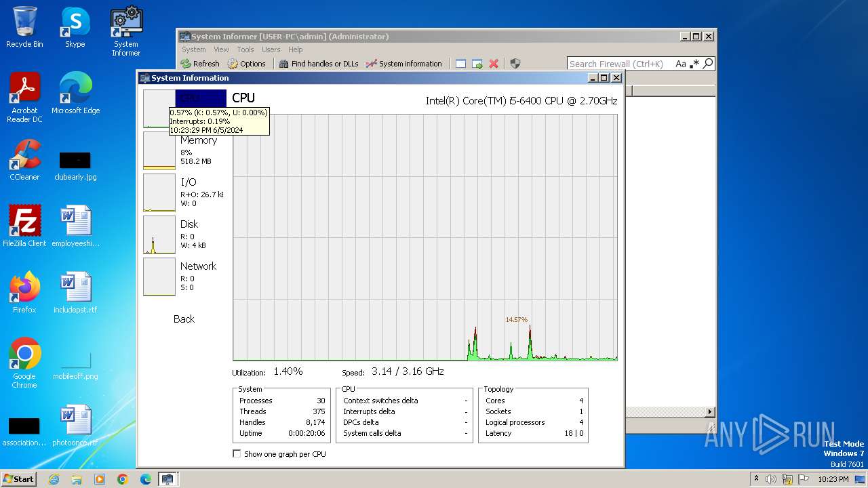
Task: Open CCleaner desktop shortcut
Action: [x=24, y=160]
